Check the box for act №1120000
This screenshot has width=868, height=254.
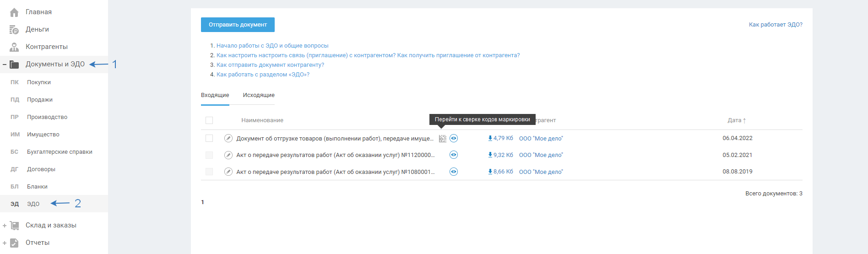209,155
